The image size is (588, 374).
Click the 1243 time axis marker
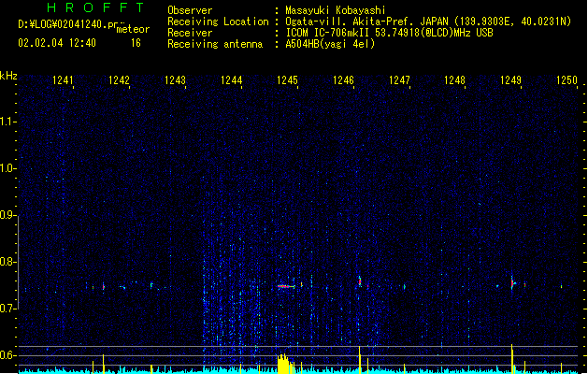[175, 79]
